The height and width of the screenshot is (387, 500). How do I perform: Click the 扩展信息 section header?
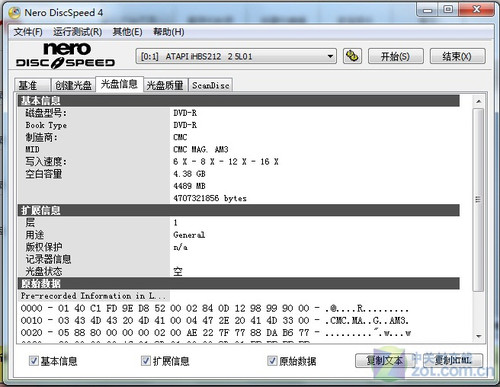(x=239, y=210)
